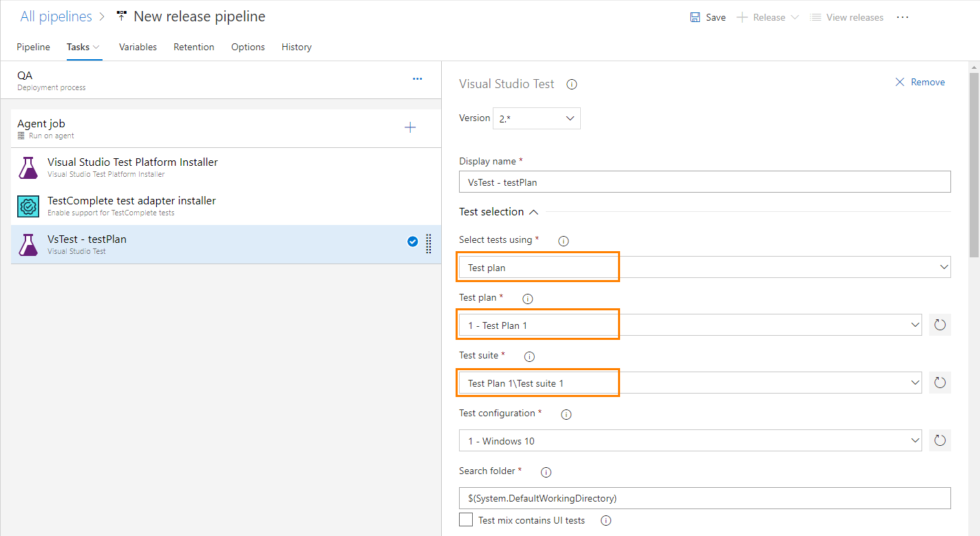Add a new task to Agent job
This screenshot has height=536, width=980.
pos(409,127)
